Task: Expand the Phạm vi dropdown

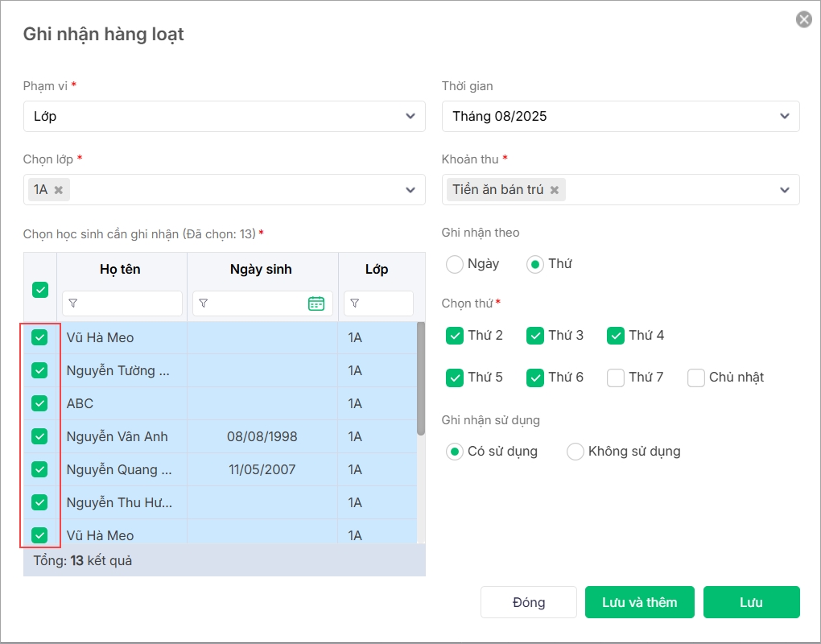Action: point(410,116)
